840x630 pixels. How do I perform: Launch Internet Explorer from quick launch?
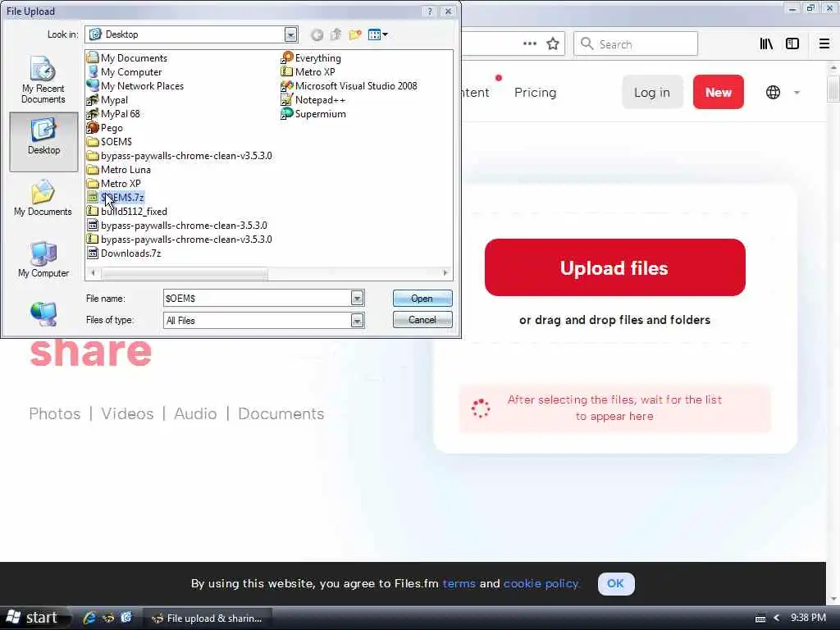coord(89,618)
